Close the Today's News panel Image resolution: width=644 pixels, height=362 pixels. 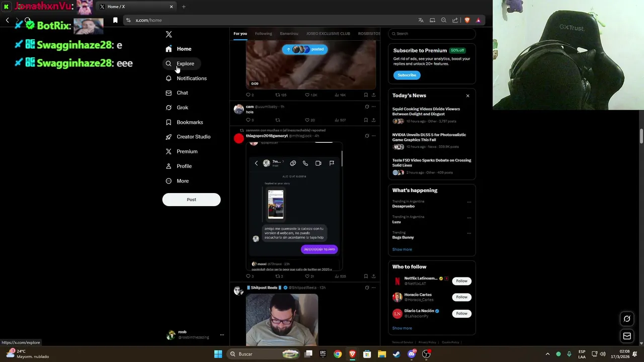[x=467, y=96]
